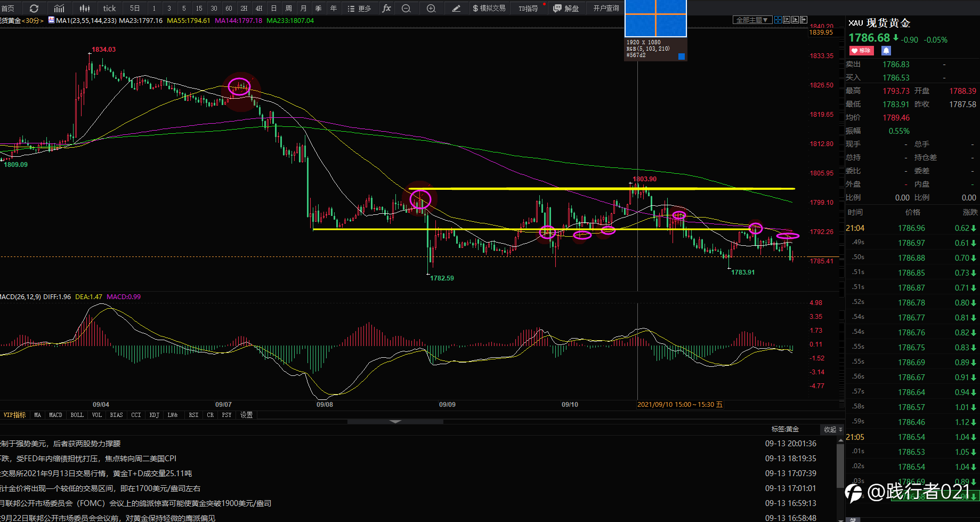Select the 年 yearly period

pyautogui.click(x=333, y=9)
